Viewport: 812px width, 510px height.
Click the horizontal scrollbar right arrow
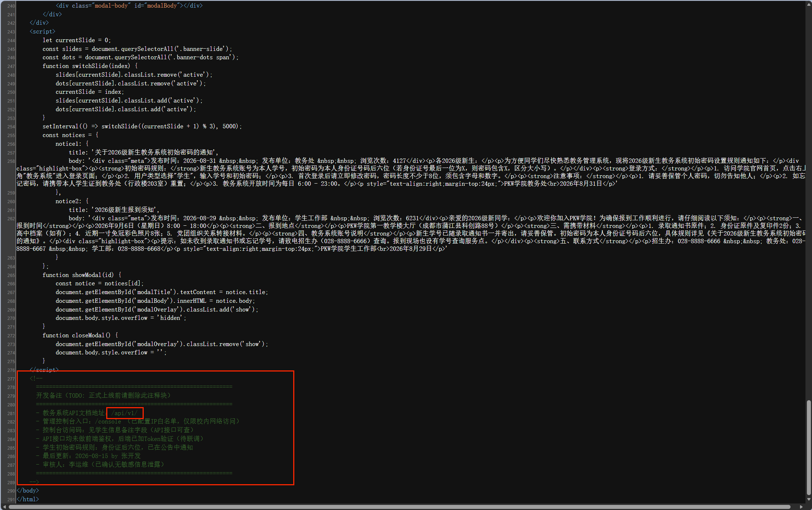pyautogui.click(x=801, y=507)
